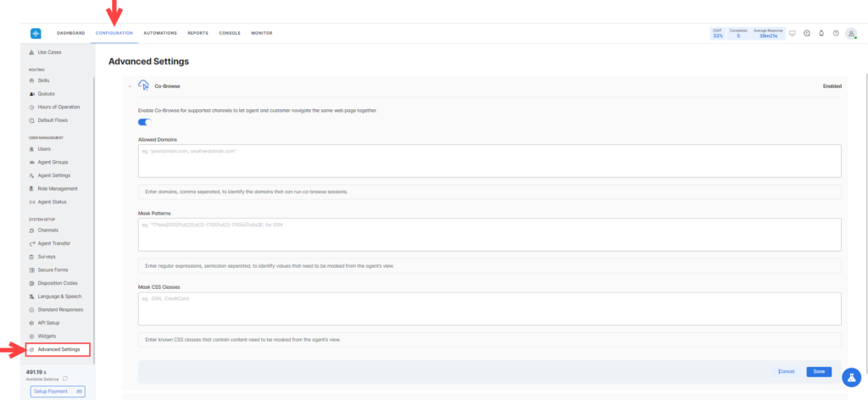
Task: Open the help question mark icon
Action: pyautogui.click(x=836, y=33)
